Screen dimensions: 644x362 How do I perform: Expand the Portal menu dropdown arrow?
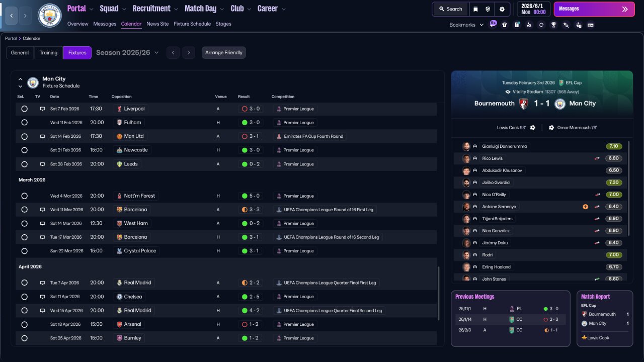point(91,9)
